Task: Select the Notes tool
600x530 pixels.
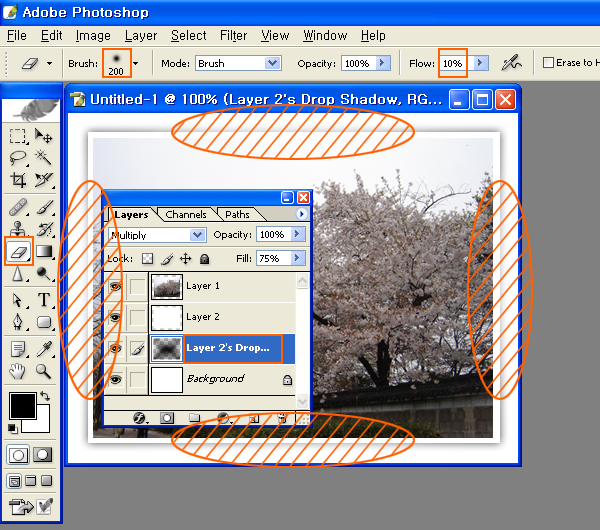Action: point(18,349)
